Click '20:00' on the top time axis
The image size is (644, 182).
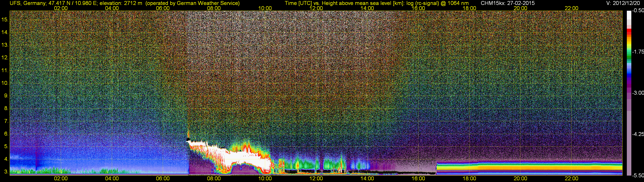[x=521, y=8]
